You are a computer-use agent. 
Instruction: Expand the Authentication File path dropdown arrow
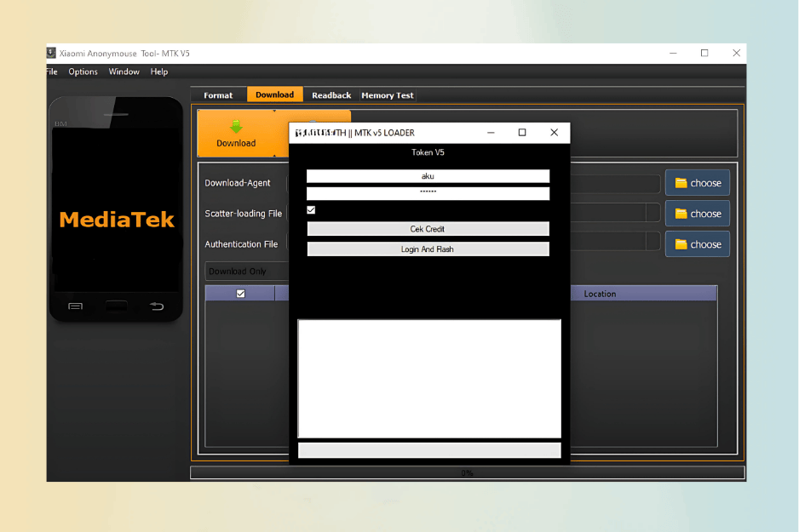(652, 242)
